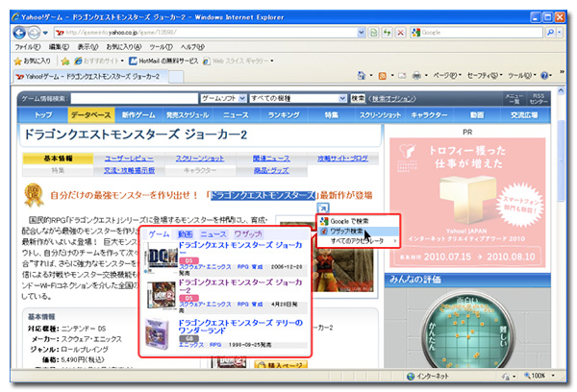Viewport: 577px width, 392px height.
Task: Click the blue Help question mark icon
Action: [x=544, y=76]
